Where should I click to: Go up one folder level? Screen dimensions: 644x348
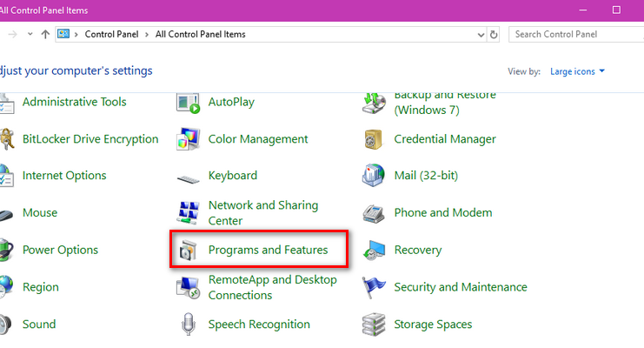pos(45,35)
